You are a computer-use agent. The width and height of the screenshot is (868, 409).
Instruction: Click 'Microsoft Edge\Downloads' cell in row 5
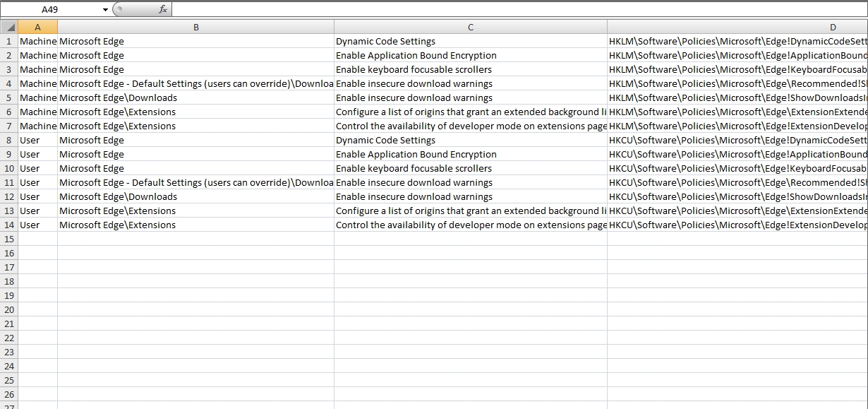pos(195,97)
